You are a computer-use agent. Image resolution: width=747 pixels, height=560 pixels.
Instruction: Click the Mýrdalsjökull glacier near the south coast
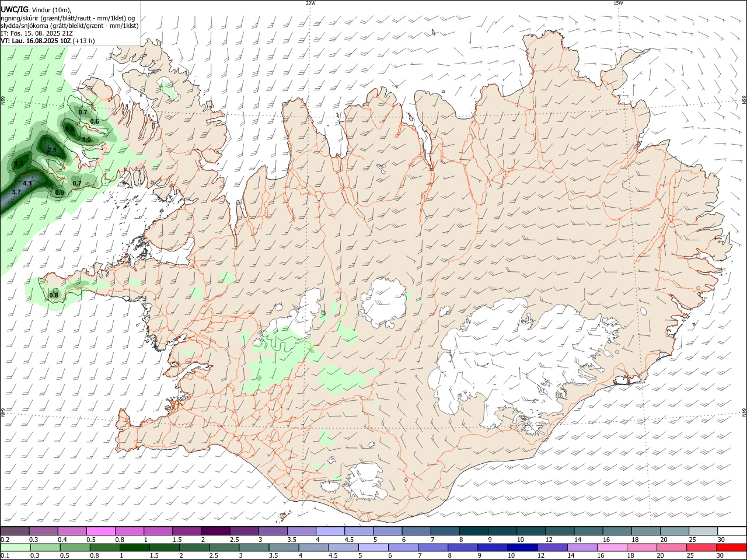pyautogui.click(x=366, y=481)
